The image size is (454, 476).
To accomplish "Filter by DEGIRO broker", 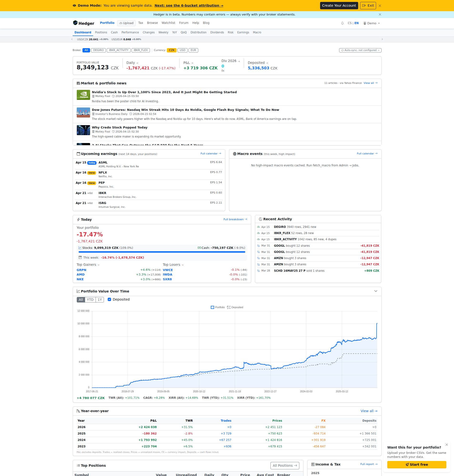I will click(x=98, y=50).
